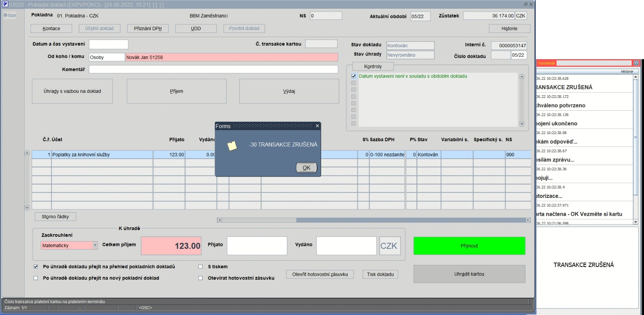This screenshot has width=644, height=315.
Task: Click the up arrow of the Kontroly list scrollbar
Action: pos(522,77)
